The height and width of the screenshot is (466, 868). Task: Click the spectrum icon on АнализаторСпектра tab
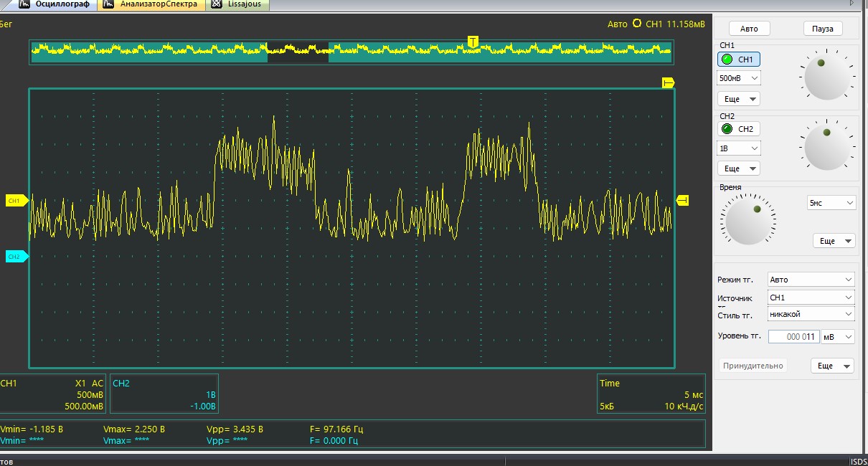(x=108, y=4)
